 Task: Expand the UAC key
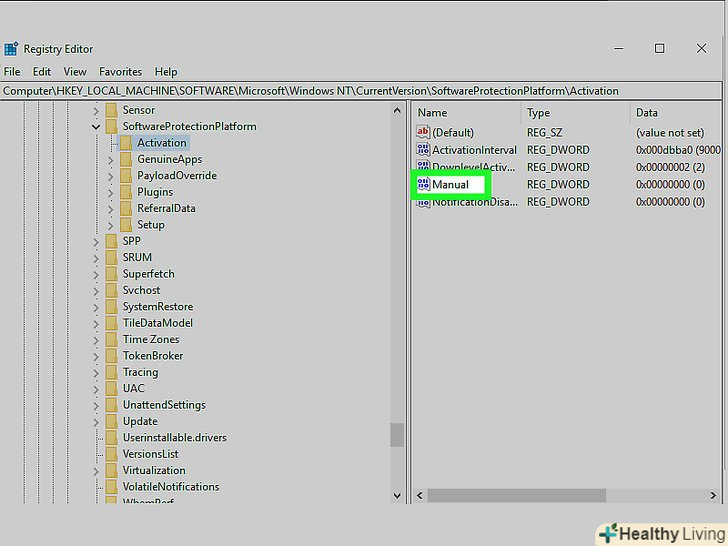click(x=96, y=389)
